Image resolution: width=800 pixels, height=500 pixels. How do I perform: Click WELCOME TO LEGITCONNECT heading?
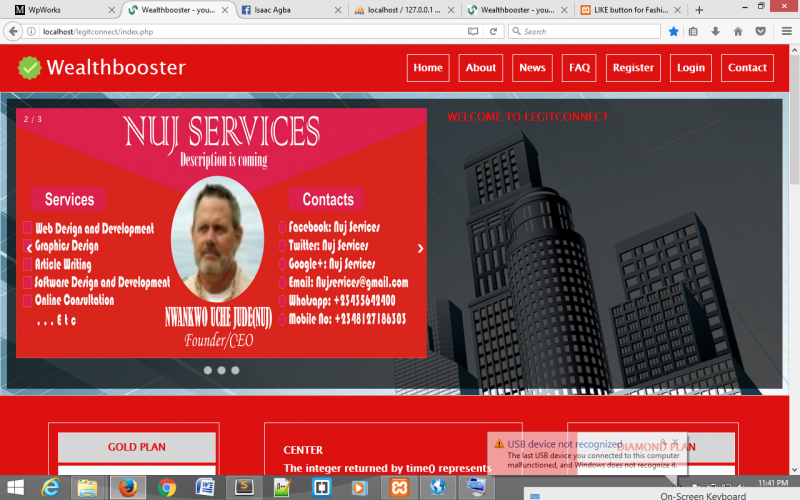click(x=528, y=117)
